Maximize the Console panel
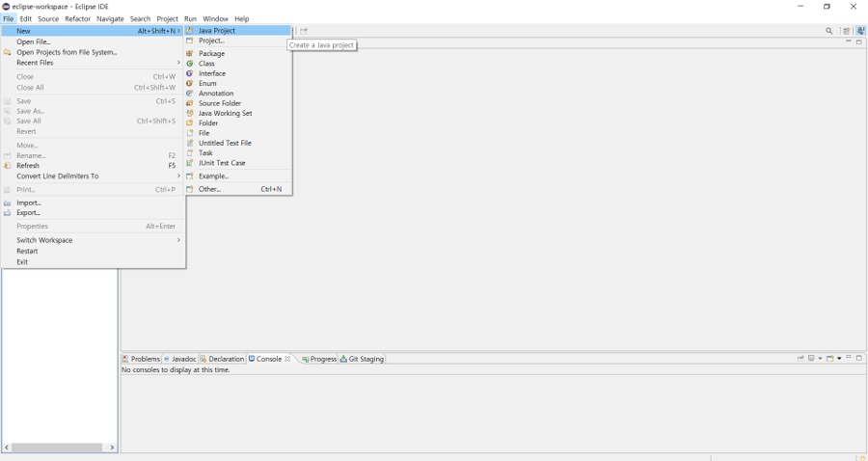Screen dimensions: 868x461 pyautogui.click(x=859, y=358)
